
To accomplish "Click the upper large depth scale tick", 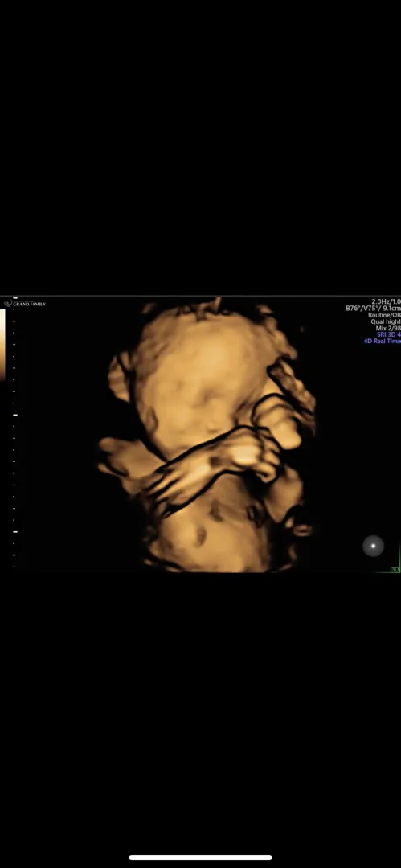I will pos(15,415).
